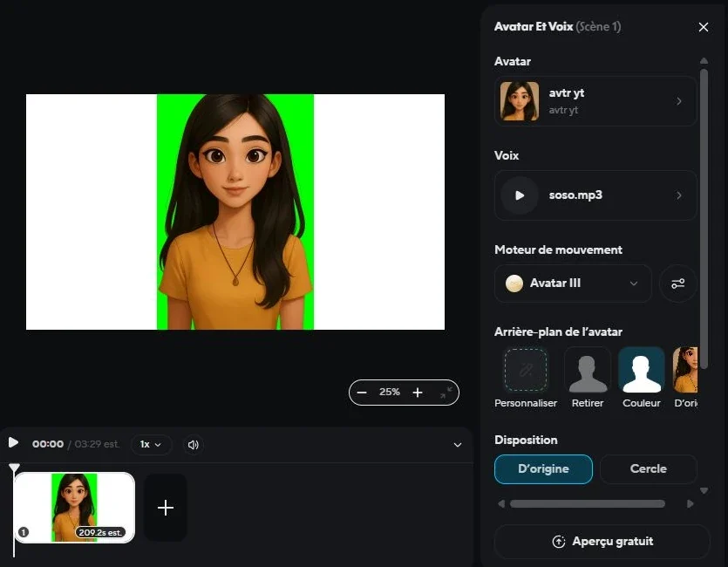
Task: Click the 25% zoom value
Action: (x=389, y=392)
